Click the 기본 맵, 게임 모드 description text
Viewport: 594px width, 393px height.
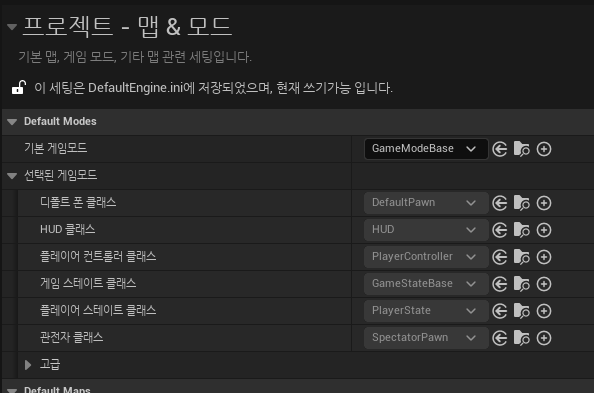coord(135,57)
